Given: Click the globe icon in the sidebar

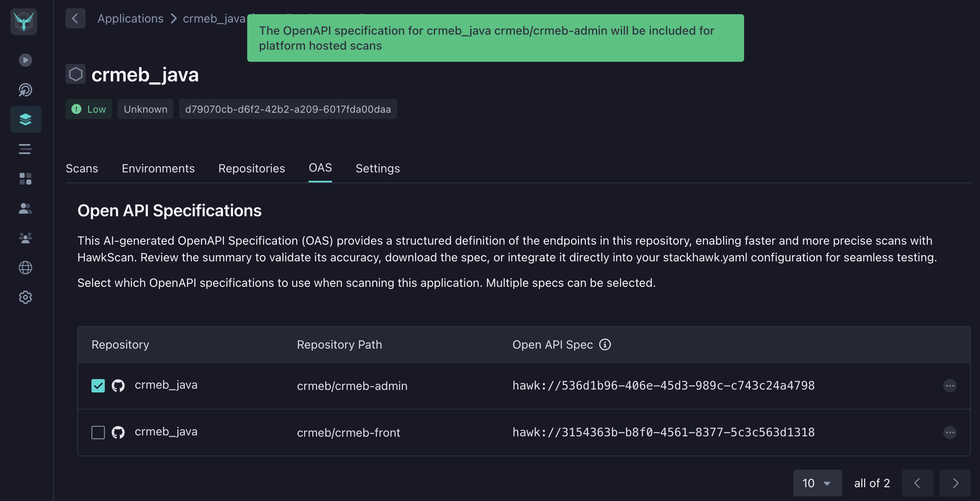Looking at the screenshot, I should 25,268.
